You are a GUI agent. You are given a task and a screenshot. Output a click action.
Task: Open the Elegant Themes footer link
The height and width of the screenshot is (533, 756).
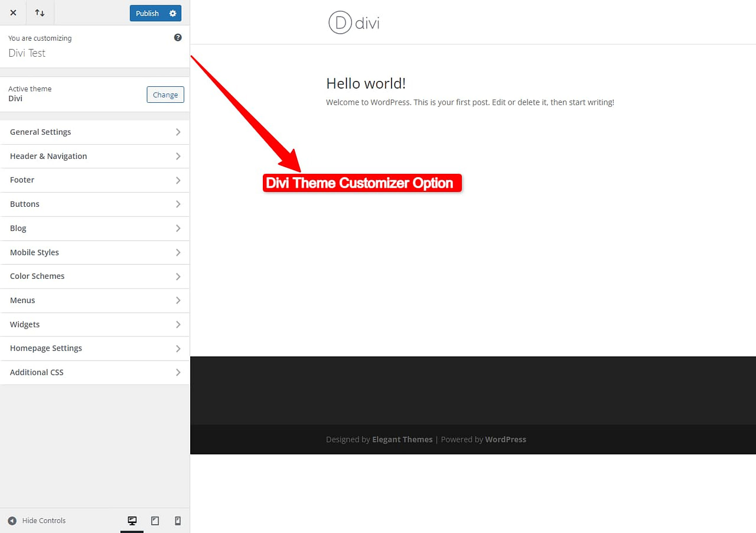(x=402, y=439)
